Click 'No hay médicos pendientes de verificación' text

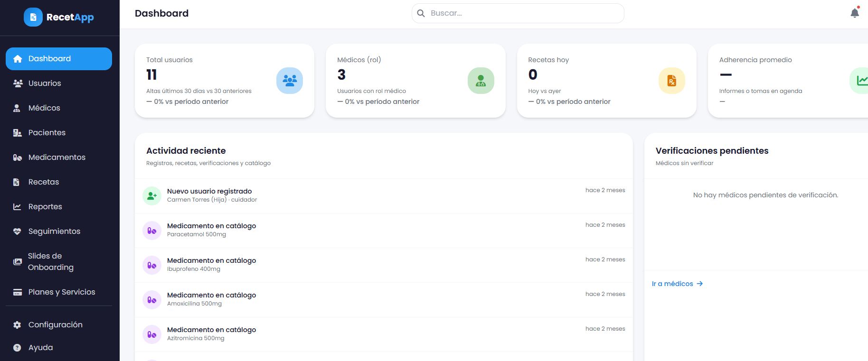(766, 195)
